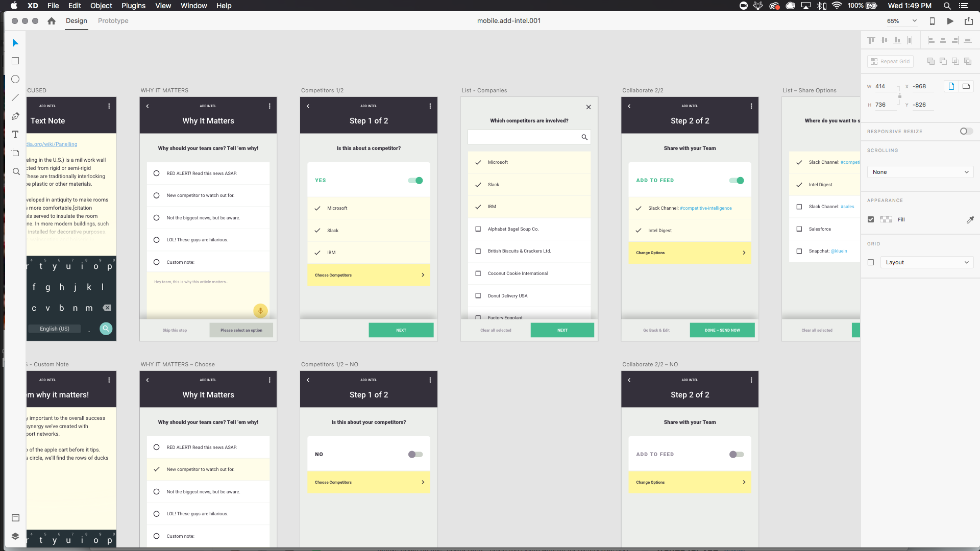The image size is (980, 551).
Task: Toggle NO switch on Competitors 1/2 – NO
Action: [x=415, y=455]
